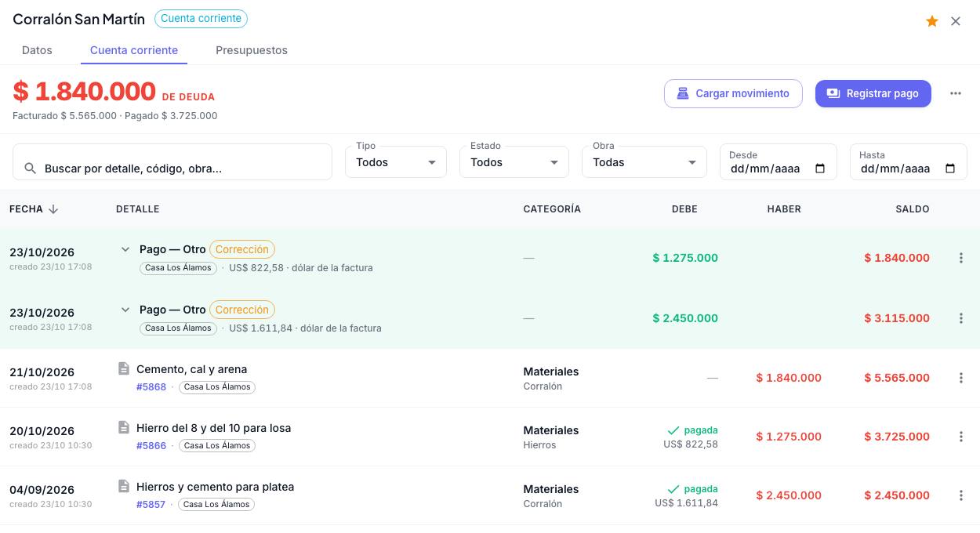980x533 pixels.
Task: Click pagada checkmark for US$ 1.611,84
Action: tap(673, 489)
